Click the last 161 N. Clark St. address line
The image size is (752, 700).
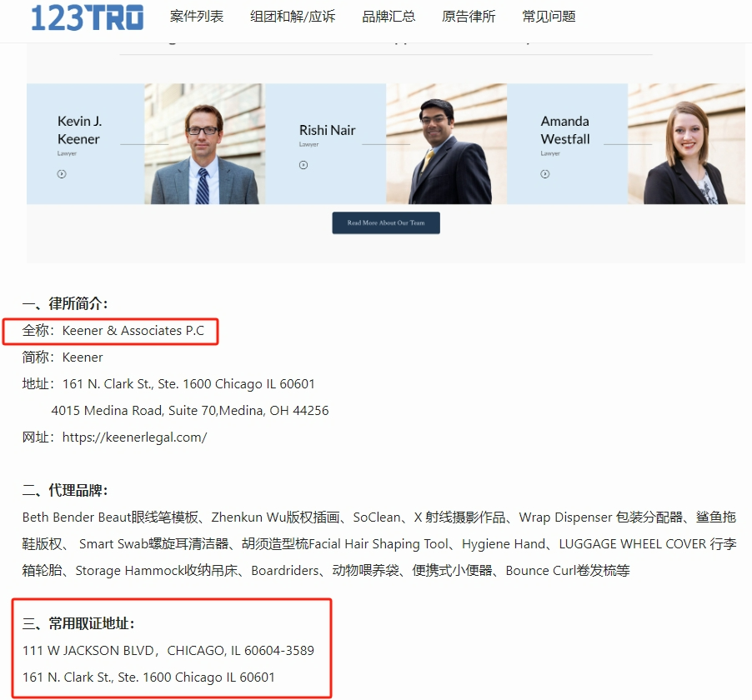[148, 677]
